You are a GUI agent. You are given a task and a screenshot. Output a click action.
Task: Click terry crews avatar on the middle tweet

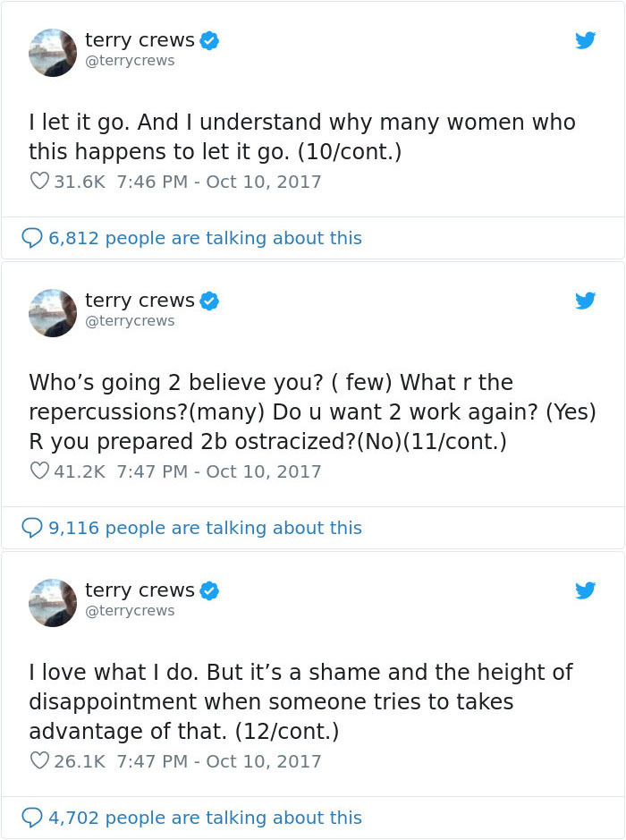click(52, 312)
